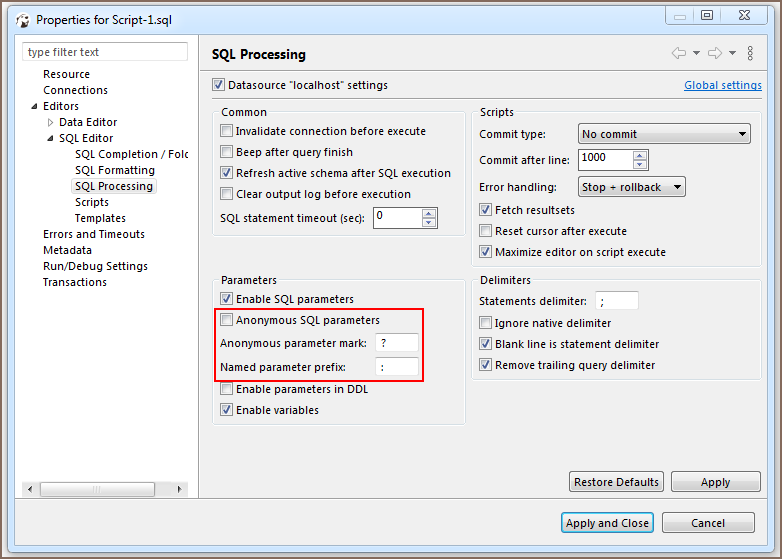Decrease the SQL statement timeout spinner value
This screenshot has height=559, width=782.
click(x=429, y=222)
